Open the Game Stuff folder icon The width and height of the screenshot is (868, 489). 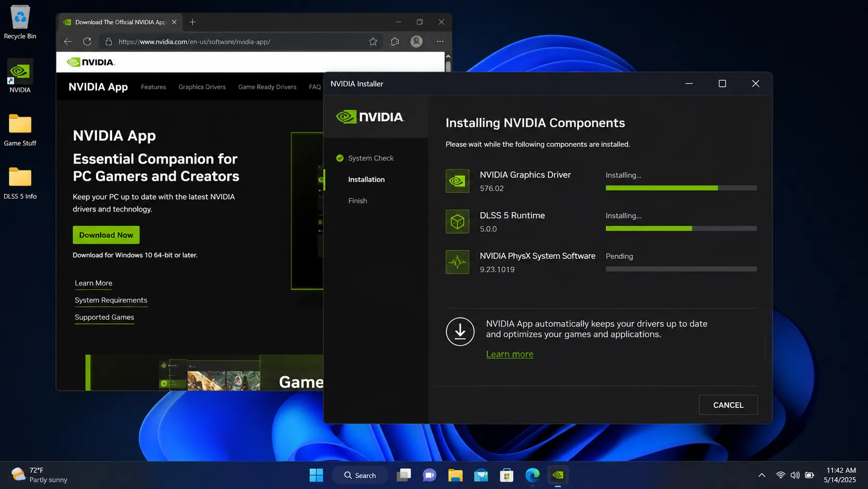(x=20, y=130)
